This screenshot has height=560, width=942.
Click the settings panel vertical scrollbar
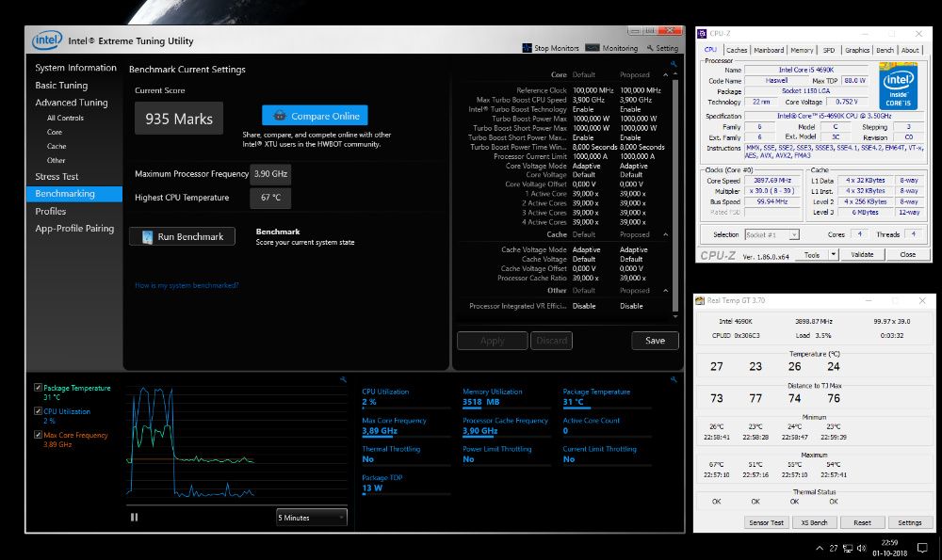[x=675, y=195]
